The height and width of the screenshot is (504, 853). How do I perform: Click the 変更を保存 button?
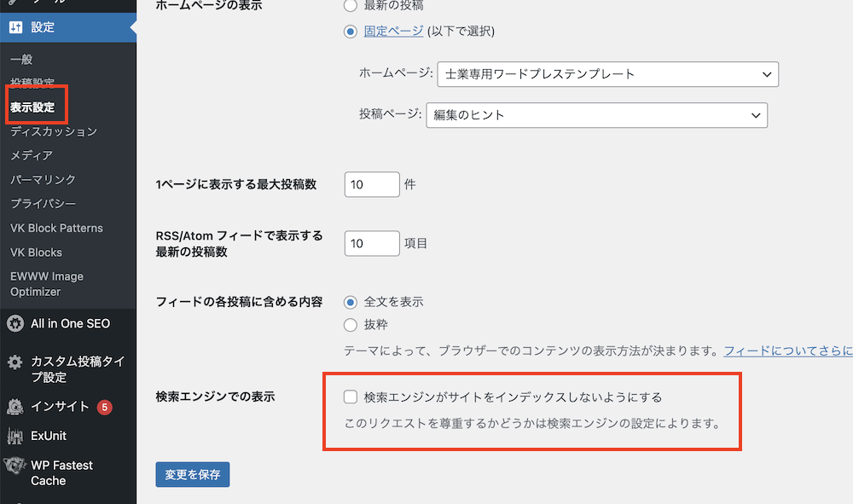pyautogui.click(x=193, y=474)
